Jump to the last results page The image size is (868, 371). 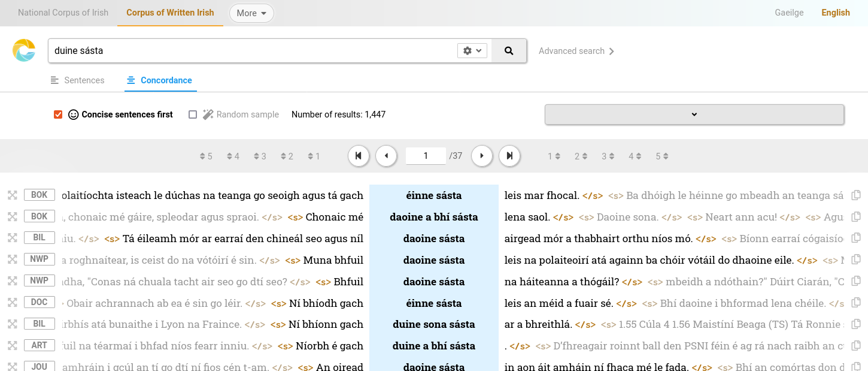(x=509, y=156)
